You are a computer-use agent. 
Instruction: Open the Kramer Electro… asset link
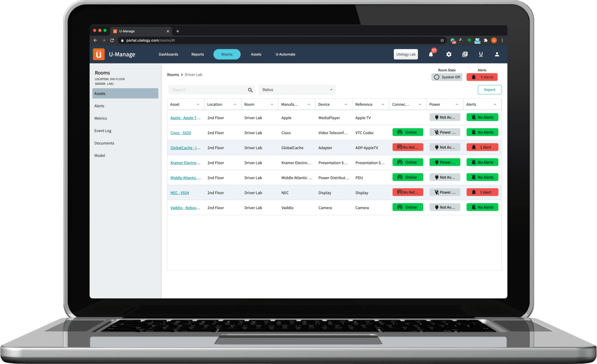tap(185, 163)
